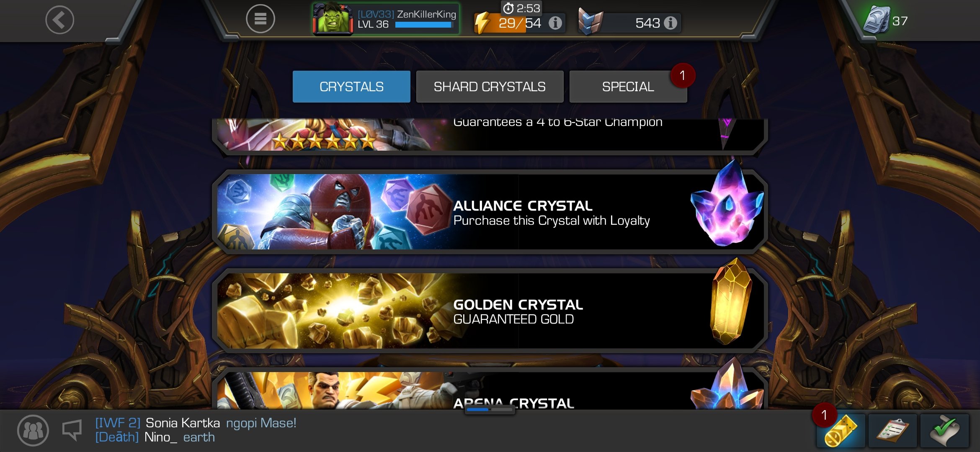This screenshot has width=980, height=452.
Task: Open alliance members icon in chat bar
Action: pyautogui.click(x=33, y=430)
